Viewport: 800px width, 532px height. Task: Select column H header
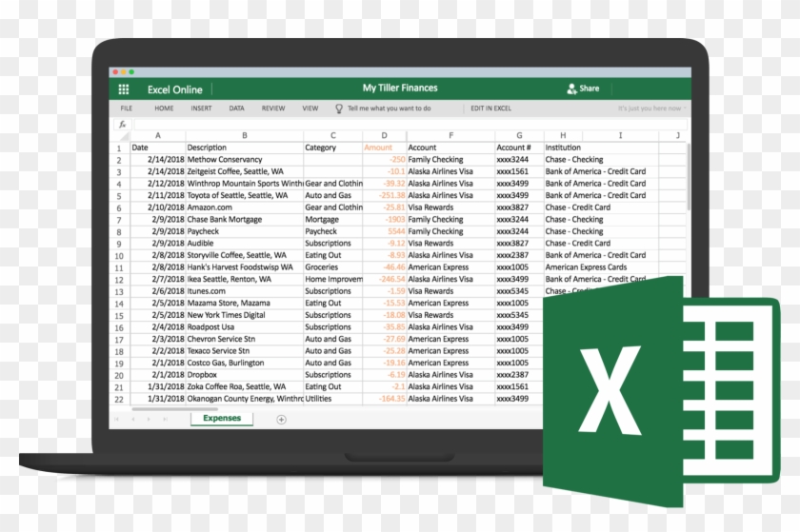pos(563,136)
